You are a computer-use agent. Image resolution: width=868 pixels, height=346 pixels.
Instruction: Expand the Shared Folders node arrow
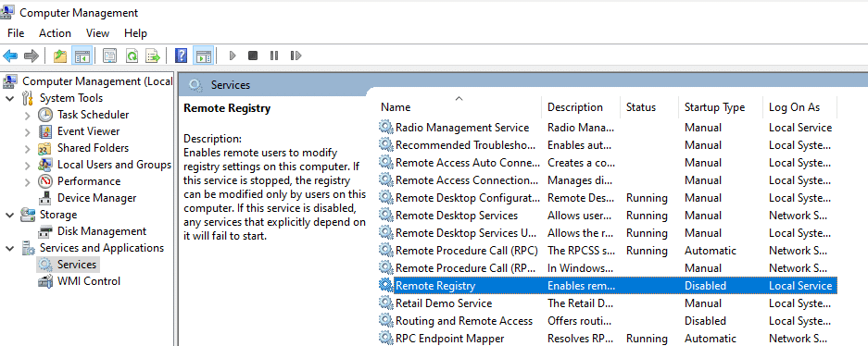click(x=28, y=148)
